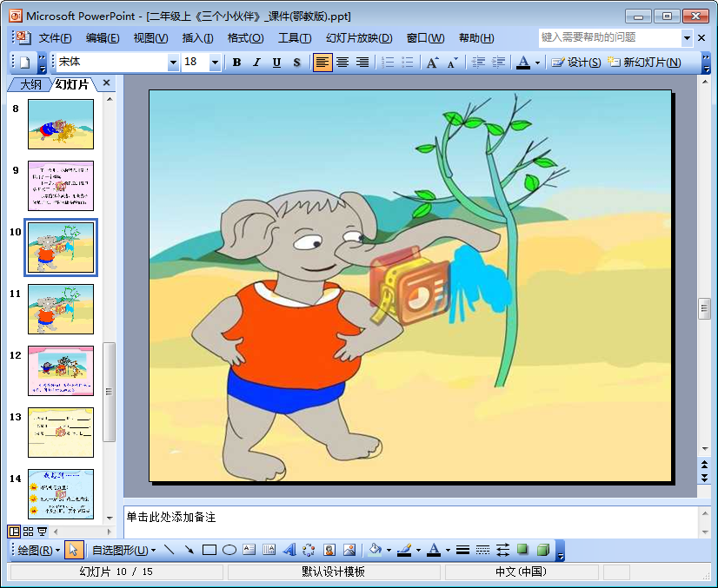Toggle bulleted list
The width and height of the screenshot is (718, 588).
pos(408,63)
